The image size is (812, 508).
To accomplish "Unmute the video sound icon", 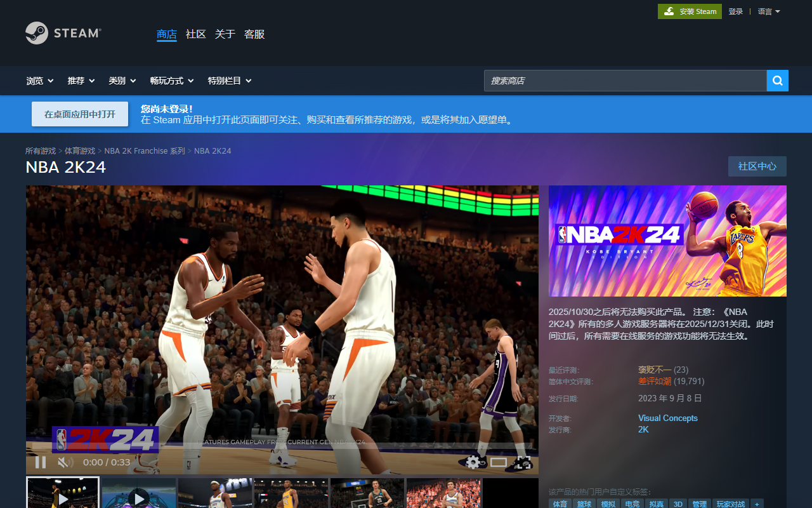I will click(x=65, y=462).
